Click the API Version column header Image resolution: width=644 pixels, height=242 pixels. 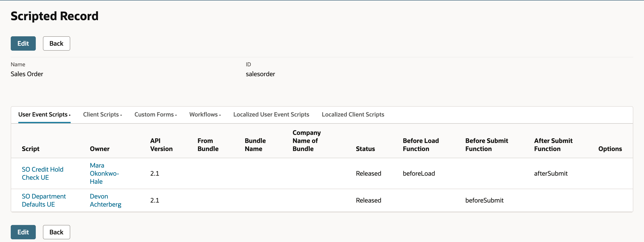(x=161, y=145)
